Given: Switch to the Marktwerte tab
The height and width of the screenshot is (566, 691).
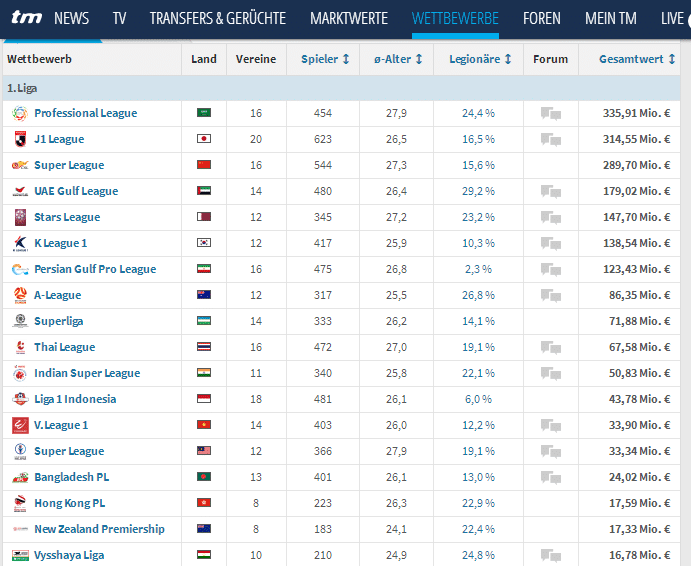Looking at the screenshot, I should [348, 18].
